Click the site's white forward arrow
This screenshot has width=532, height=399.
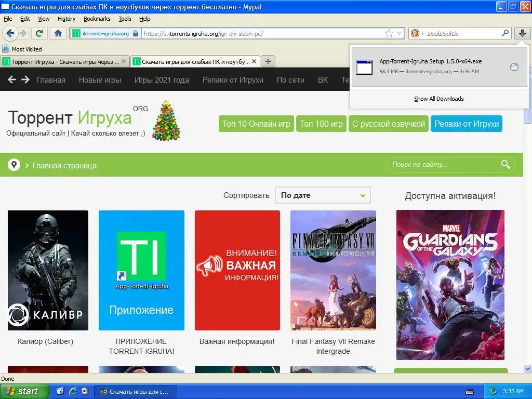[25, 79]
